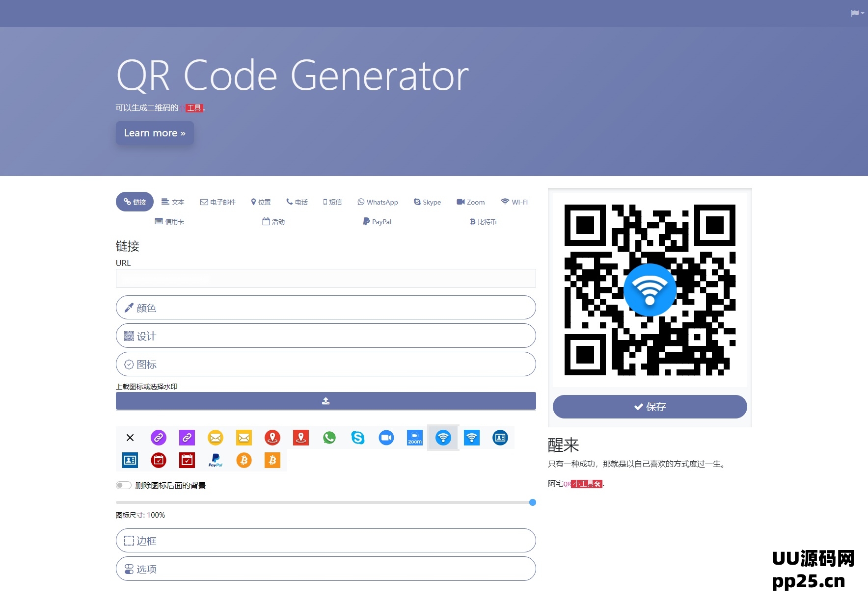Select the square yellow email watermark

(244, 438)
